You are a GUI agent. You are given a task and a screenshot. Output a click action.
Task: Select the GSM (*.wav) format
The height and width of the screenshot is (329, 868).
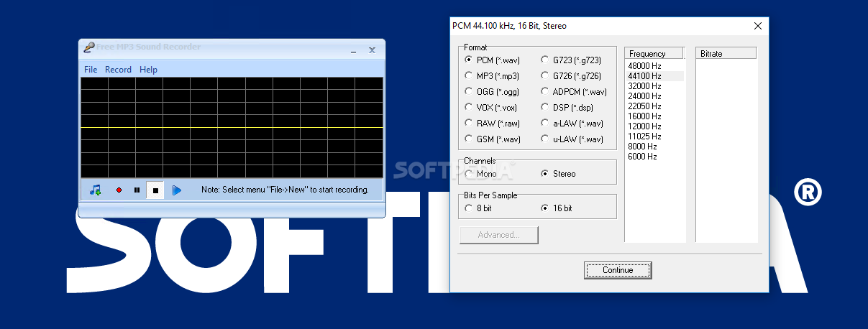point(493,139)
